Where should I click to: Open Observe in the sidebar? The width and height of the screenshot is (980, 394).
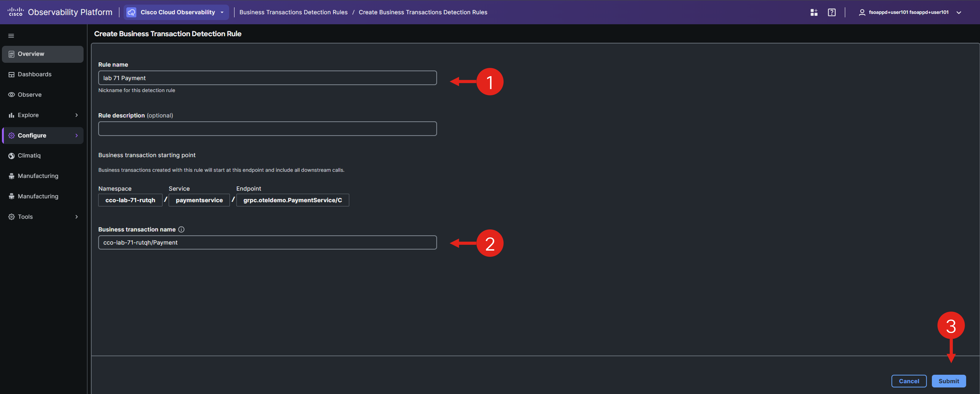tap(30, 95)
